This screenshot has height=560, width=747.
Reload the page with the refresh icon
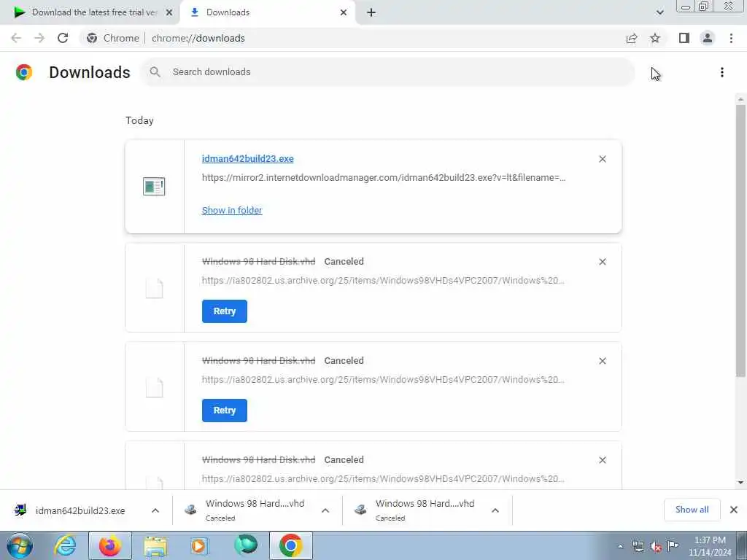(63, 38)
